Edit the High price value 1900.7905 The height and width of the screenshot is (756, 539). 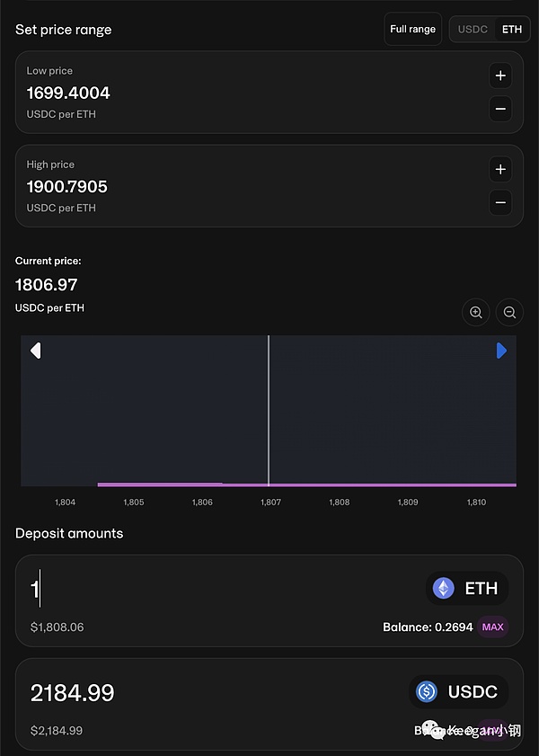pos(67,186)
